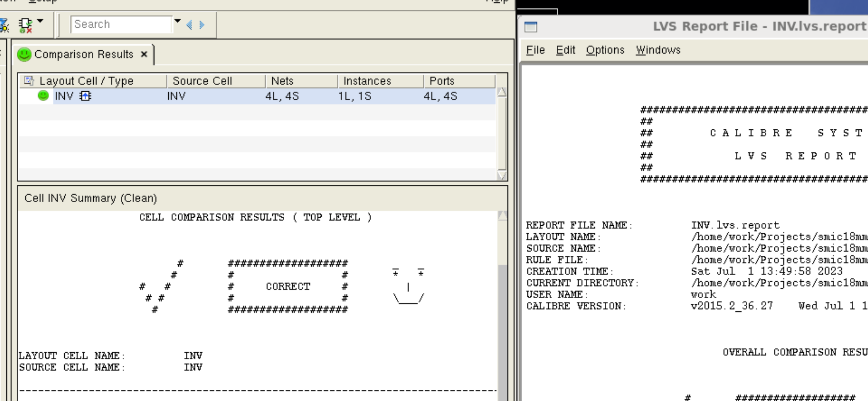Click the RULE FILE path in report
Image resolution: width=868 pixels, height=401 pixels.
(x=779, y=260)
